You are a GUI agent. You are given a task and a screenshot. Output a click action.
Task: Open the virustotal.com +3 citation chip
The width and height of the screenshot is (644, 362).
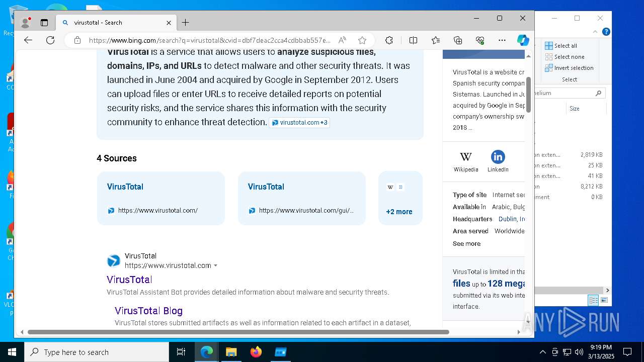[x=299, y=123]
